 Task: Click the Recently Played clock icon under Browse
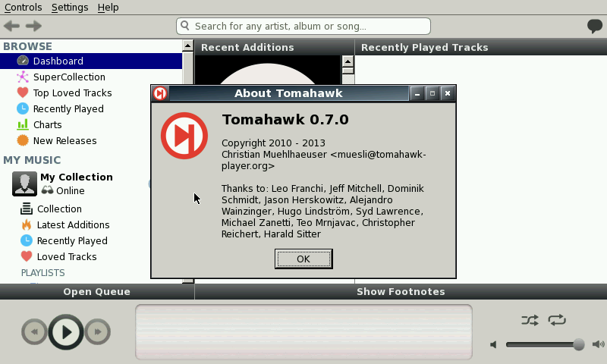point(23,108)
